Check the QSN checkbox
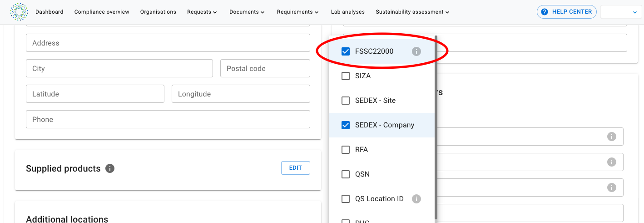Screen dimensions: 644x223 pyautogui.click(x=346, y=174)
